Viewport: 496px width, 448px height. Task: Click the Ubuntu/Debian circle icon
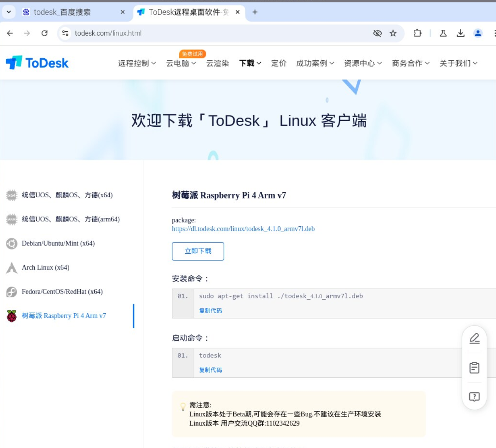click(12, 243)
